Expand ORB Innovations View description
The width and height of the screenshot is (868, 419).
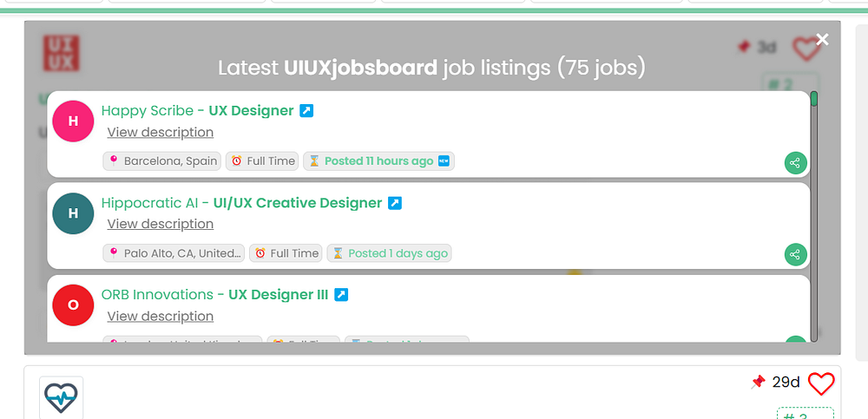(160, 316)
